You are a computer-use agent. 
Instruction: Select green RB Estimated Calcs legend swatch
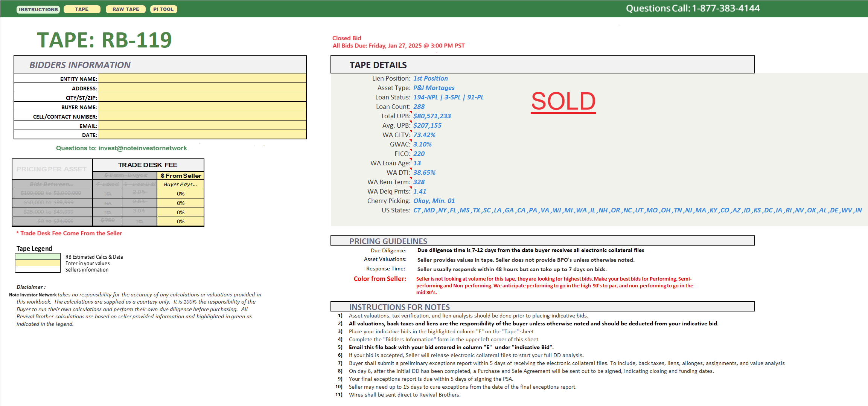(38, 256)
